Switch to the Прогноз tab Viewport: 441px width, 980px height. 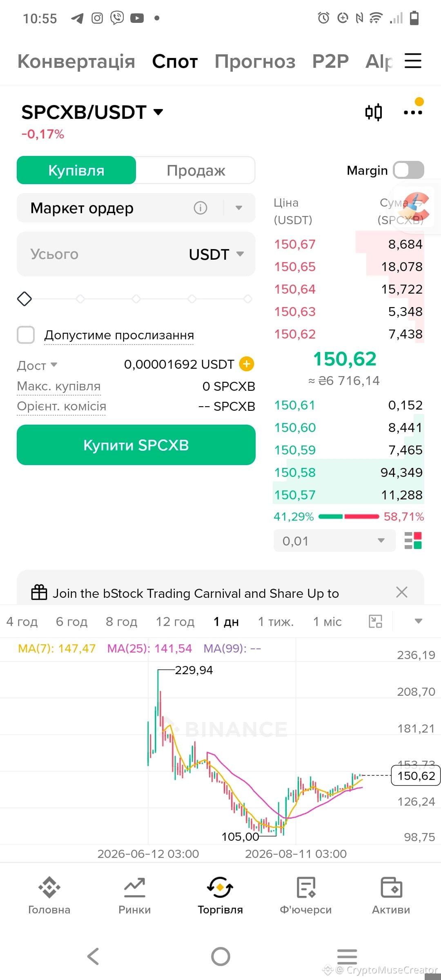tap(255, 61)
